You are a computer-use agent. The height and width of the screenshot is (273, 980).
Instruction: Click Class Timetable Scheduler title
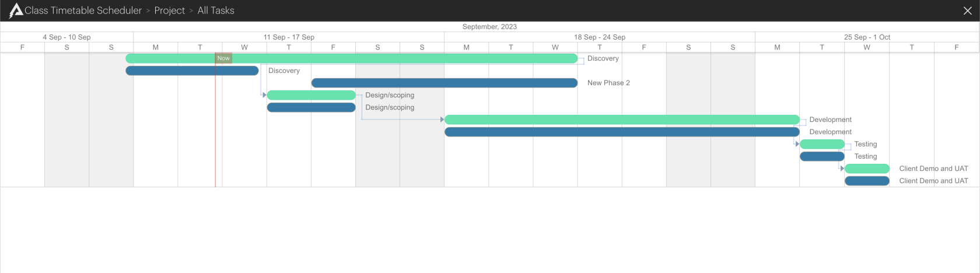point(83,10)
